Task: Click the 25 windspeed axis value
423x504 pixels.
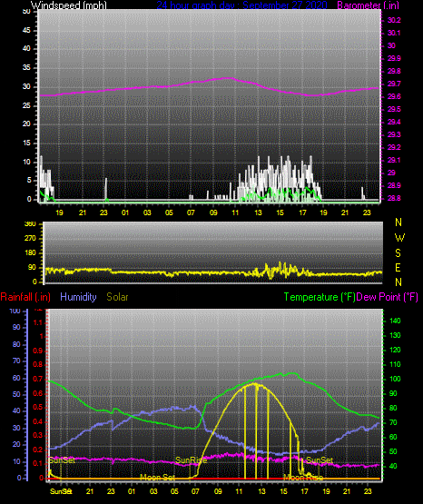Action: tap(26, 105)
